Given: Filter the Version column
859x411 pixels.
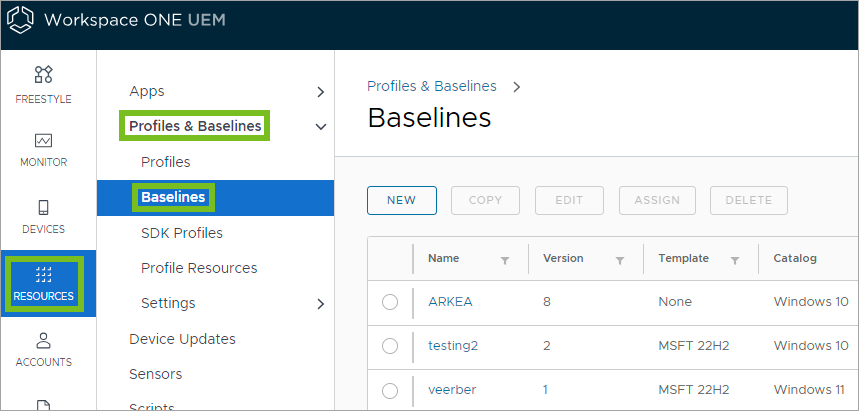Looking at the screenshot, I should point(620,261).
